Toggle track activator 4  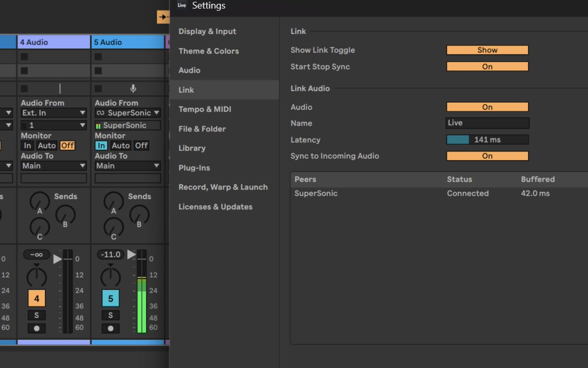point(36,298)
